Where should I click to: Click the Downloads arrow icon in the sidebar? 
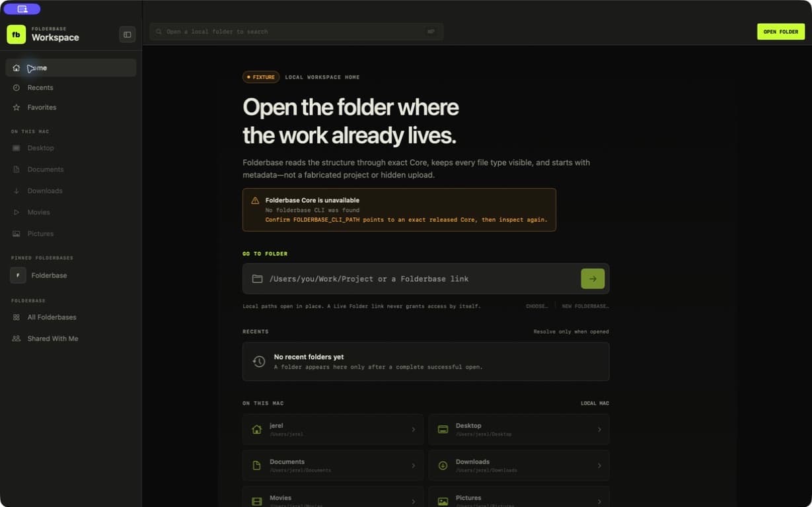17,191
